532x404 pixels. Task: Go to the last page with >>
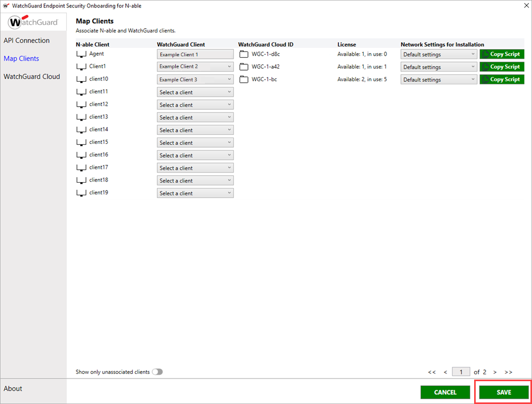508,372
